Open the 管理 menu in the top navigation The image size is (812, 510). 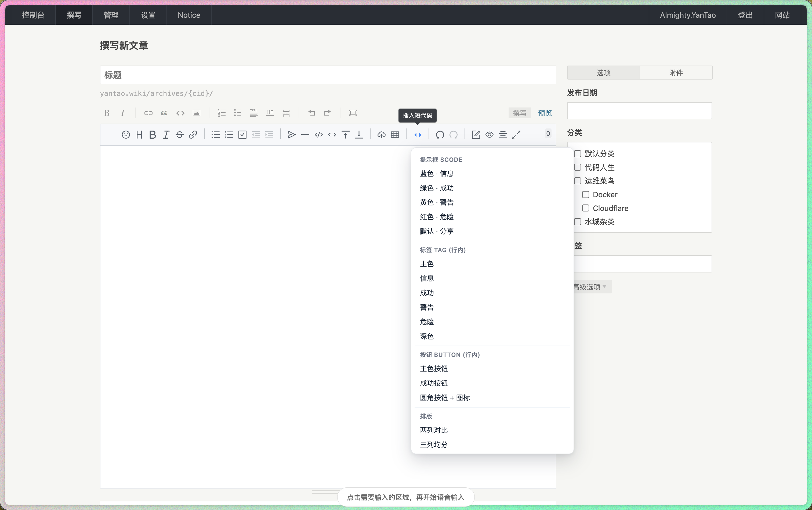[x=111, y=15]
